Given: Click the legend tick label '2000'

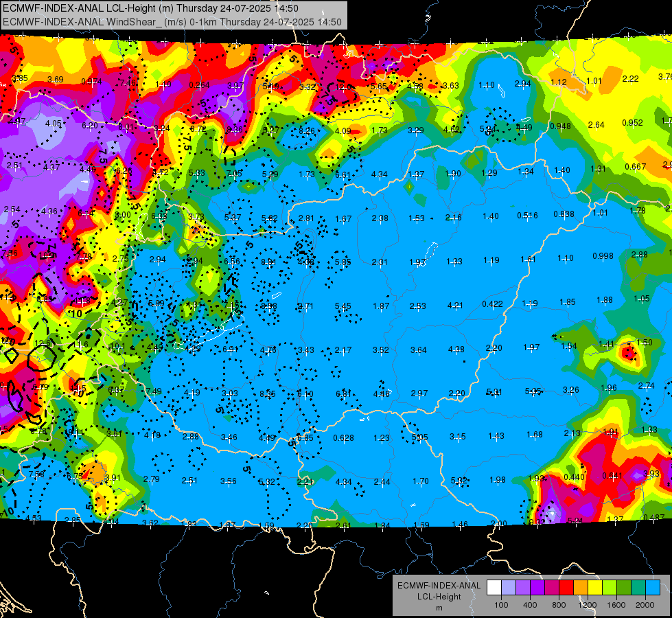Looking at the screenshot, I should click(x=645, y=605).
